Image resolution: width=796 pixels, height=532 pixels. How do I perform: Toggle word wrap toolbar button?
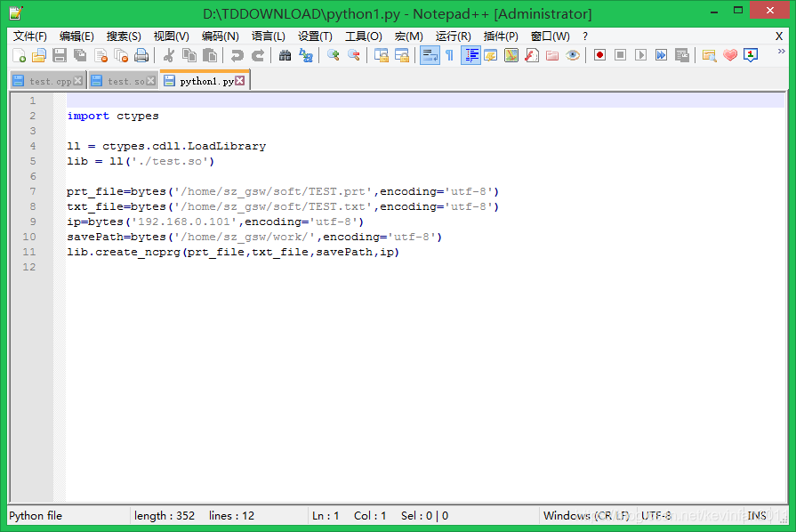[x=430, y=55]
